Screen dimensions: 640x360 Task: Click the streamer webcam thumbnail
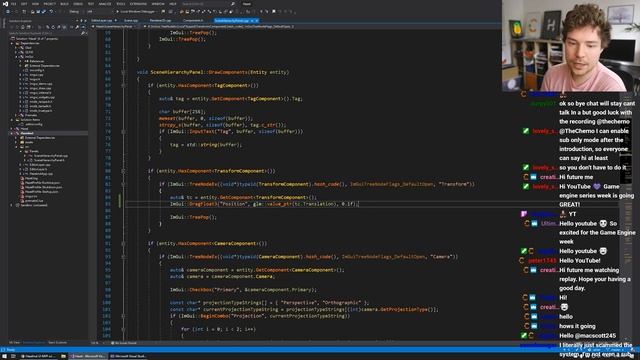[x=571, y=46]
